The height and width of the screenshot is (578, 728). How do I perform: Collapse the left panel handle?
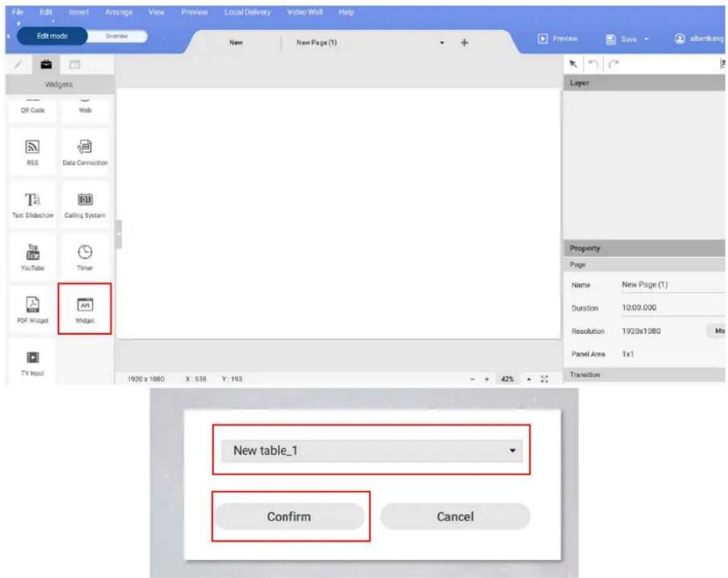pyautogui.click(x=119, y=234)
